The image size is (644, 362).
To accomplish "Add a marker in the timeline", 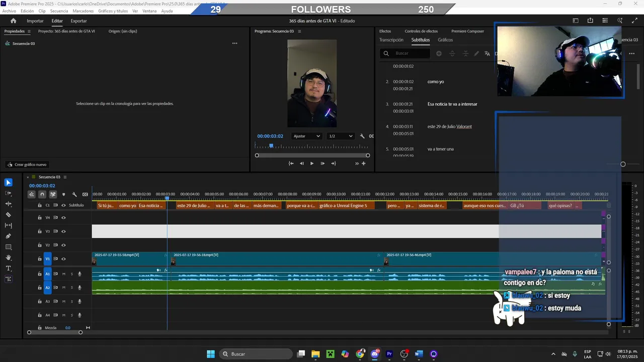I will [x=63, y=195].
